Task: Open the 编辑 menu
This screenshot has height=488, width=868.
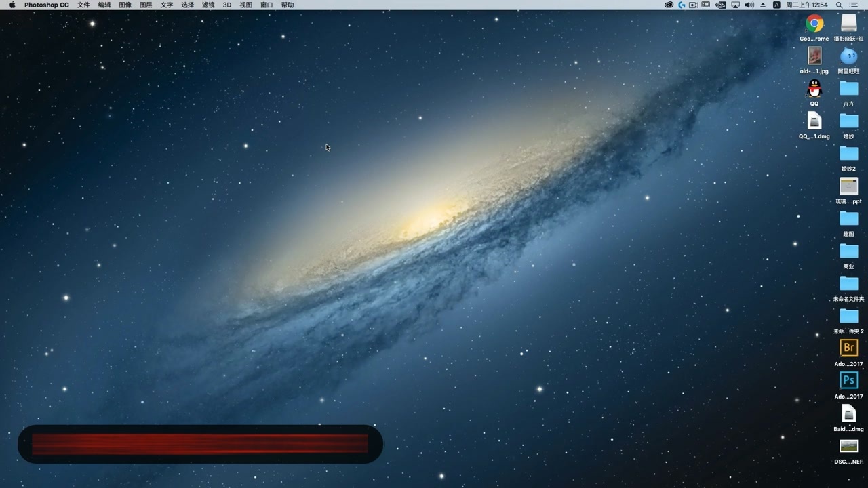Action: (104, 5)
